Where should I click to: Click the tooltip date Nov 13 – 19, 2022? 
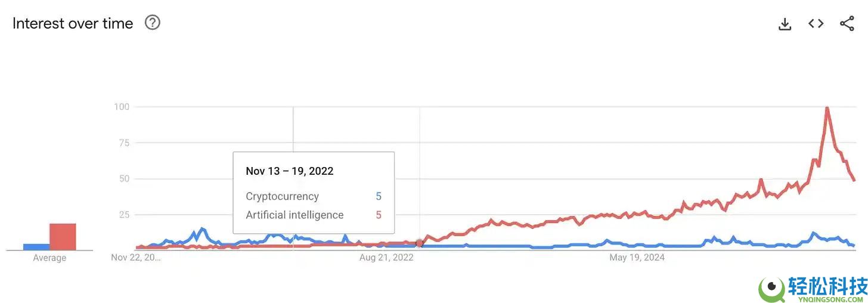click(290, 171)
